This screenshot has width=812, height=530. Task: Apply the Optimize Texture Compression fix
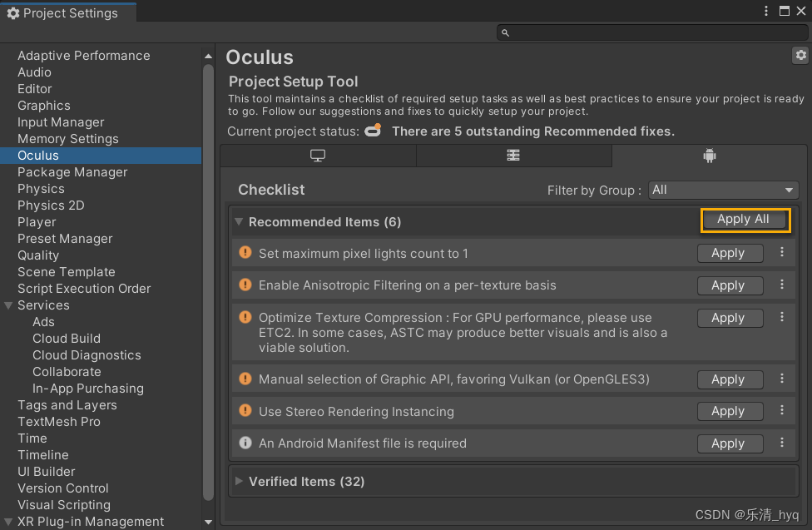[730, 318]
